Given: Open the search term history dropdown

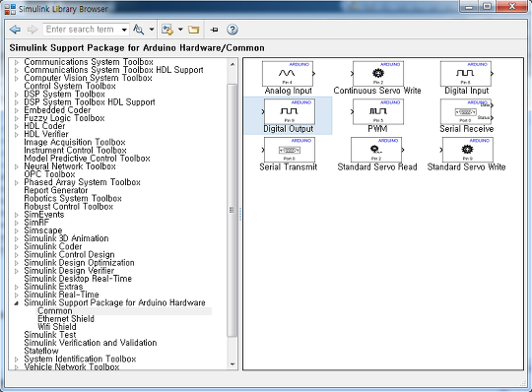Looking at the screenshot, I should pyautogui.click(x=124, y=30).
